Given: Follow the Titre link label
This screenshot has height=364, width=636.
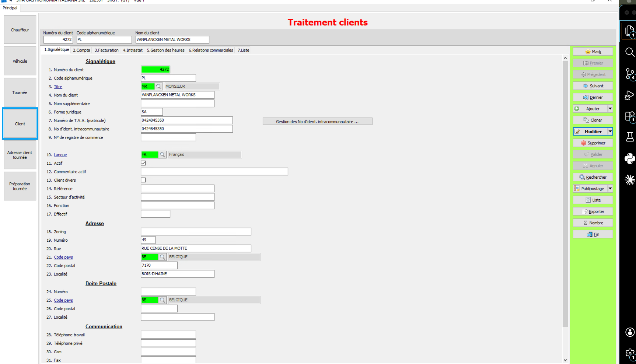Looking at the screenshot, I should click(x=58, y=87).
